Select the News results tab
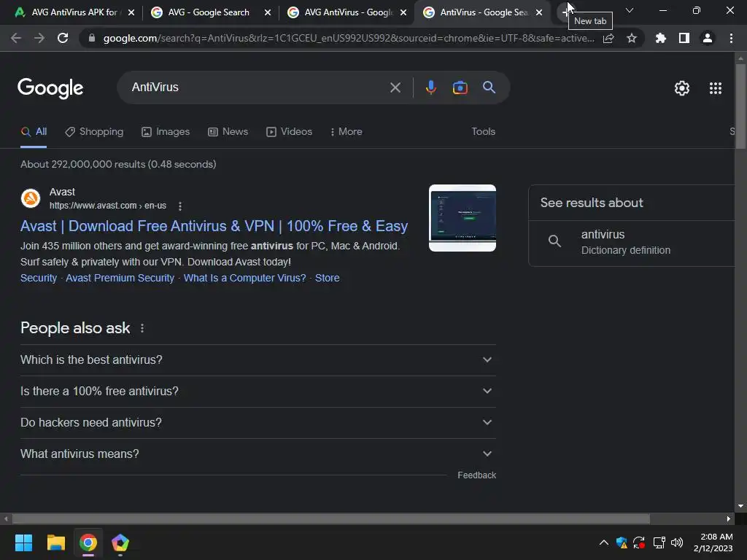747x560 pixels. [x=228, y=132]
